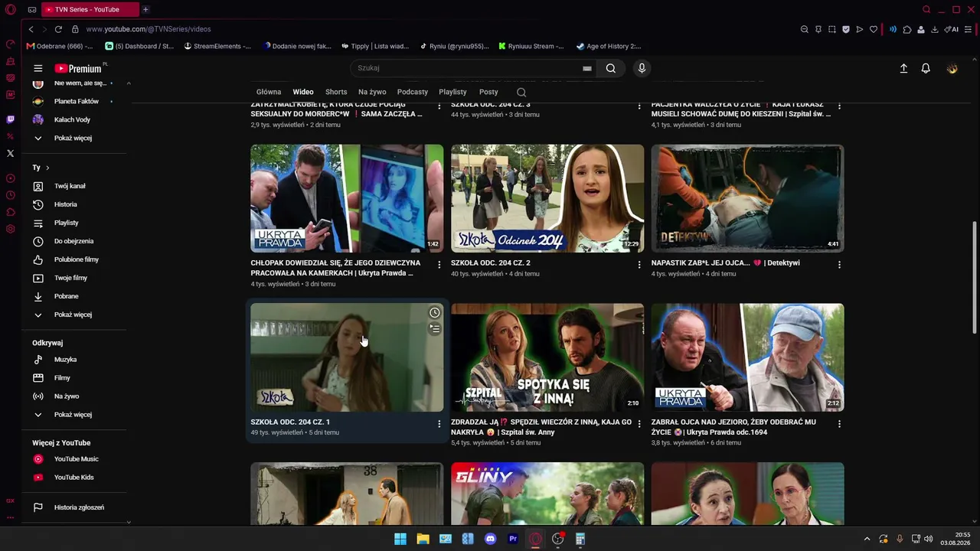Open options menu for SZKOŁA ODC. 204 CZ. 2
This screenshot has width=980, height=551.
(x=639, y=265)
